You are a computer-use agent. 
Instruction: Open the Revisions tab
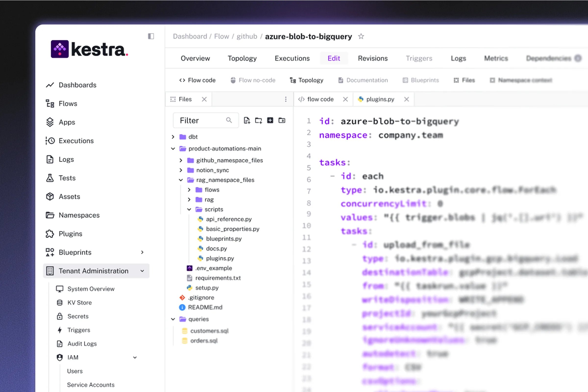pos(373,58)
